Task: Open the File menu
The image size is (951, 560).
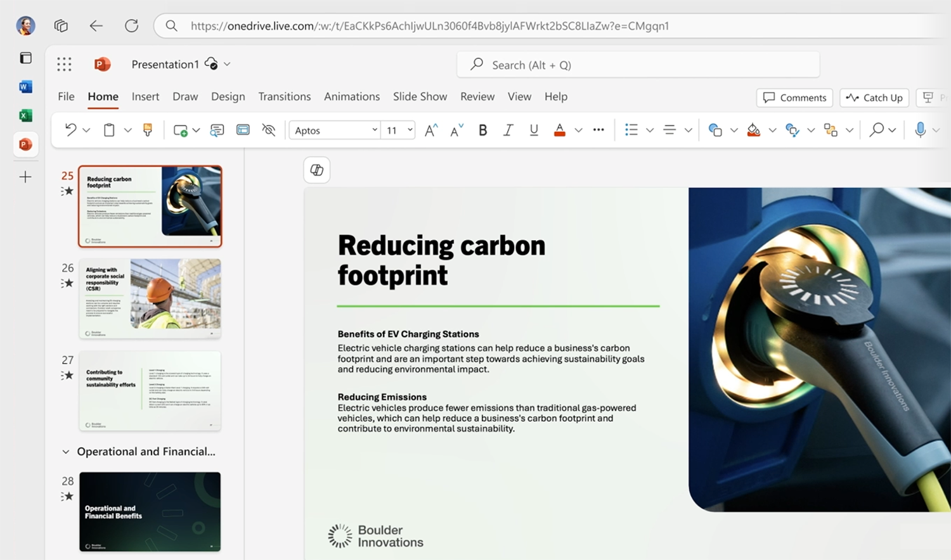Action: point(66,96)
